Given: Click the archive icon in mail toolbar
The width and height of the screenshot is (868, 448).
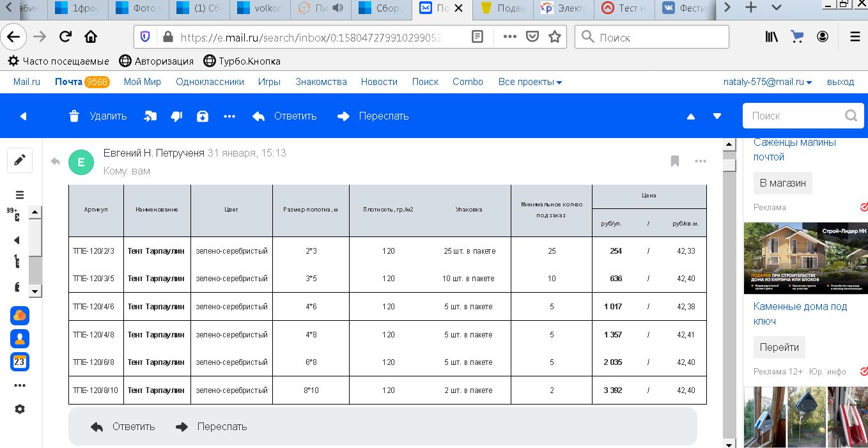Looking at the screenshot, I should [203, 116].
